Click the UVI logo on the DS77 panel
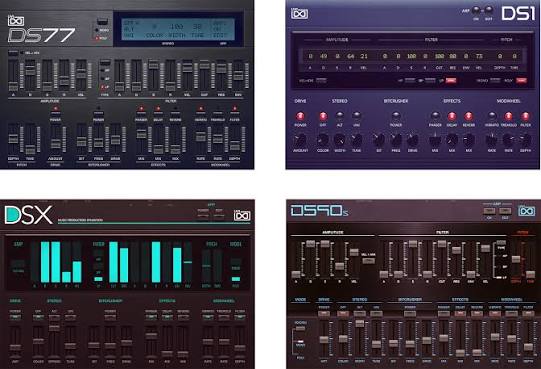This screenshot has height=369, width=541. [16, 21]
